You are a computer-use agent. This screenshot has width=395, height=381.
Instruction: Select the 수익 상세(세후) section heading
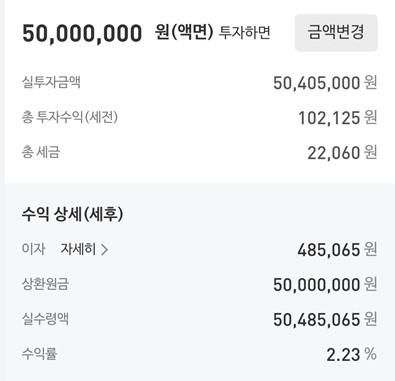72,214
